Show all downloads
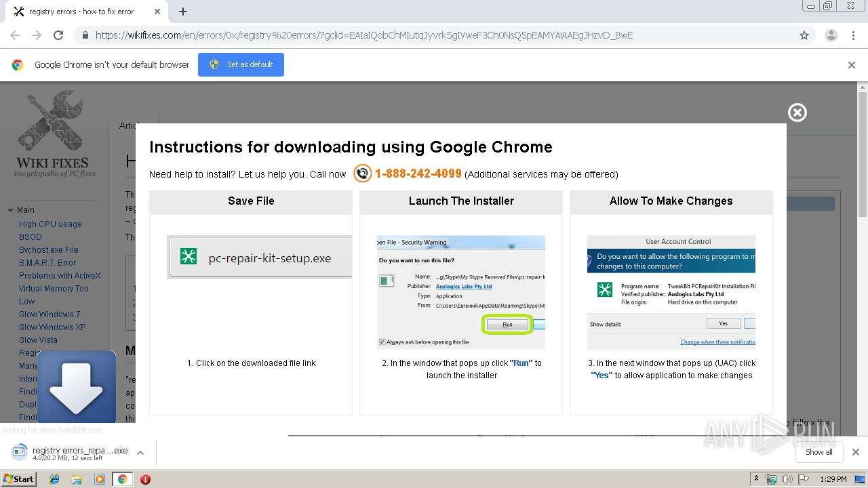Screen dimensions: 868x488 pos(818,452)
